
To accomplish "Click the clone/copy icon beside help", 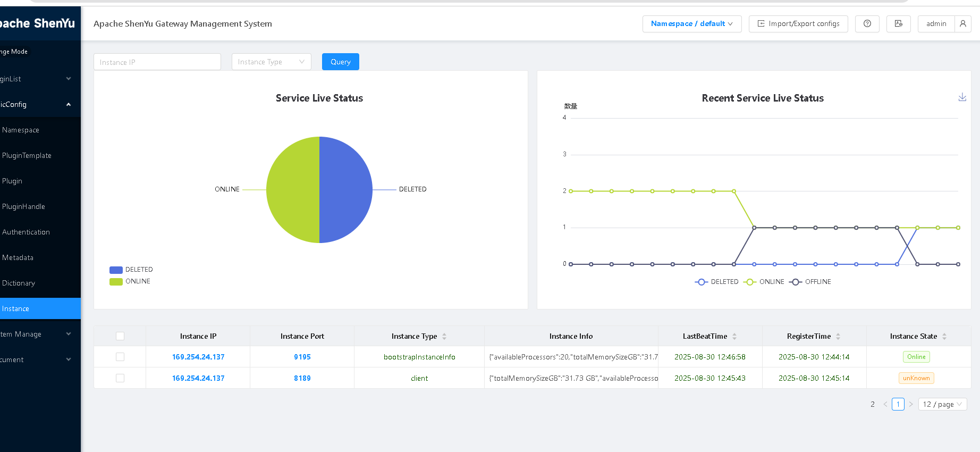I will click(898, 24).
